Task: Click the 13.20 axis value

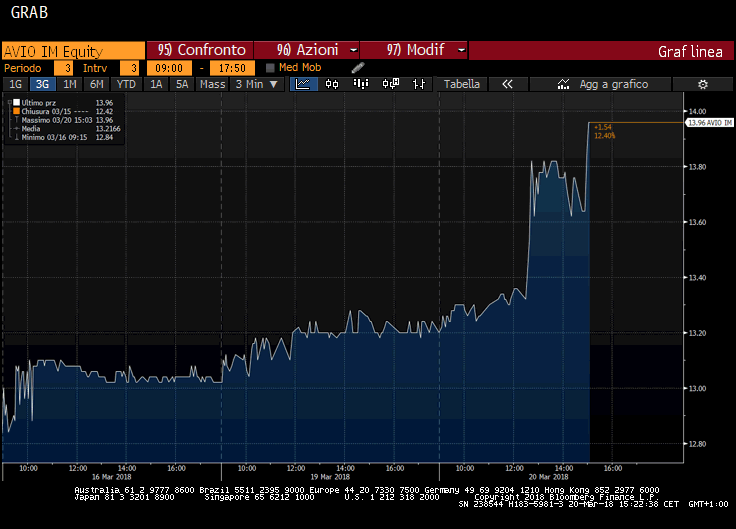Action: (697, 333)
